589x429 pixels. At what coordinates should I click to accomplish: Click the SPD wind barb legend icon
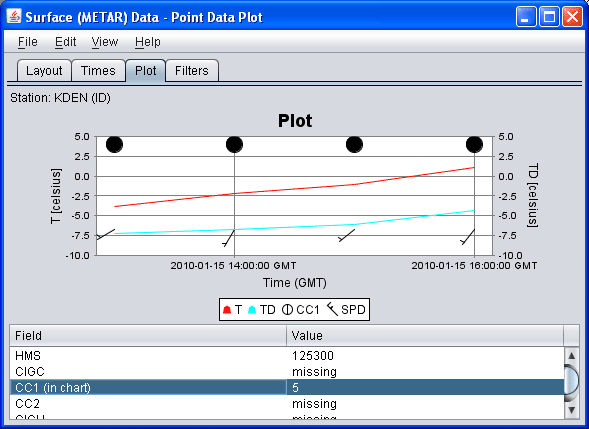(332, 309)
